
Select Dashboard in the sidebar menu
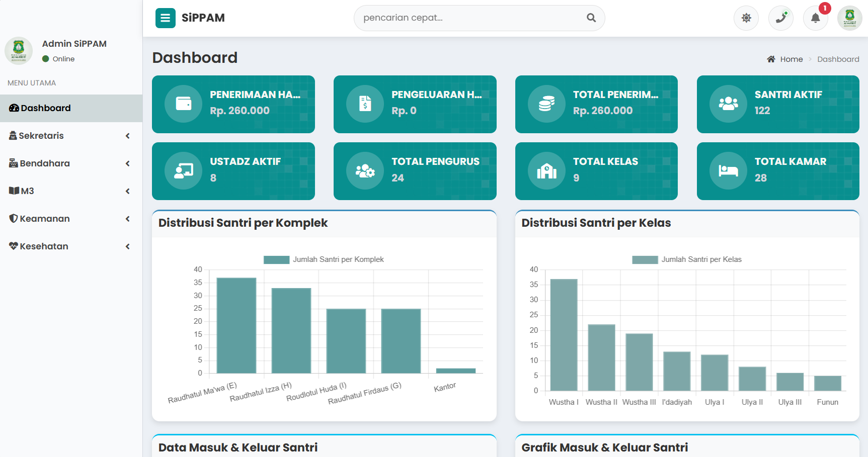pos(45,108)
